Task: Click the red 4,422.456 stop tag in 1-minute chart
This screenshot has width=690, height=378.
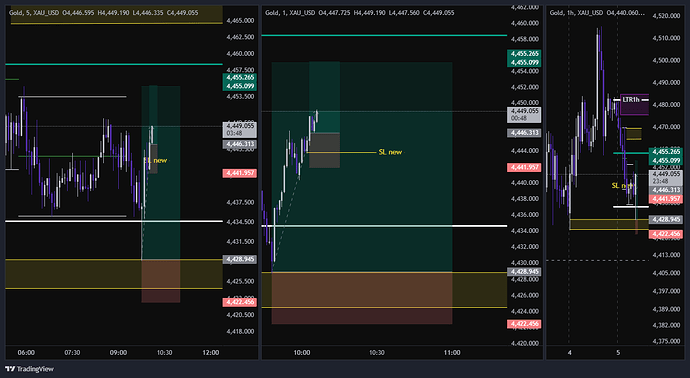Action: [x=524, y=324]
